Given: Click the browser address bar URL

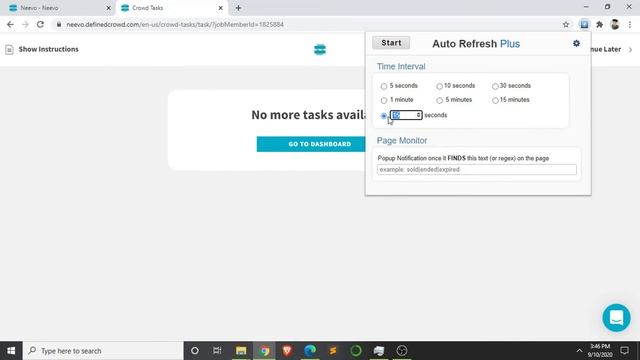Looking at the screenshot, I should coord(175,24).
